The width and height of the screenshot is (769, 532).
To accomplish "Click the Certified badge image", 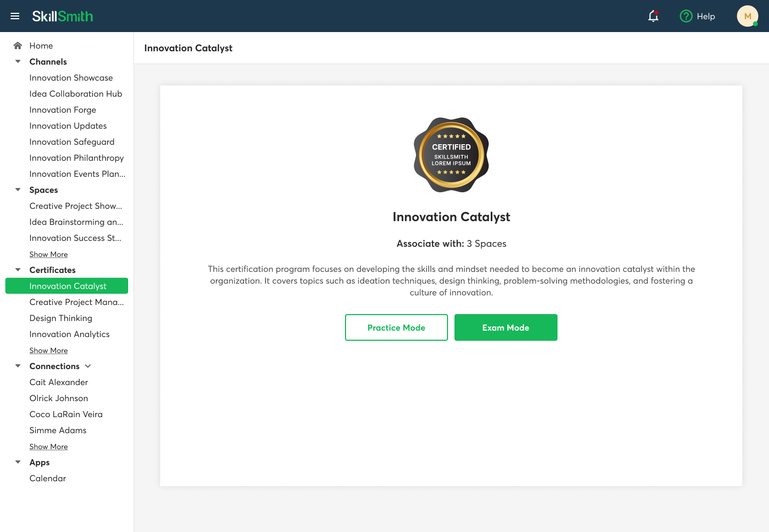I will tap(451, 155).
